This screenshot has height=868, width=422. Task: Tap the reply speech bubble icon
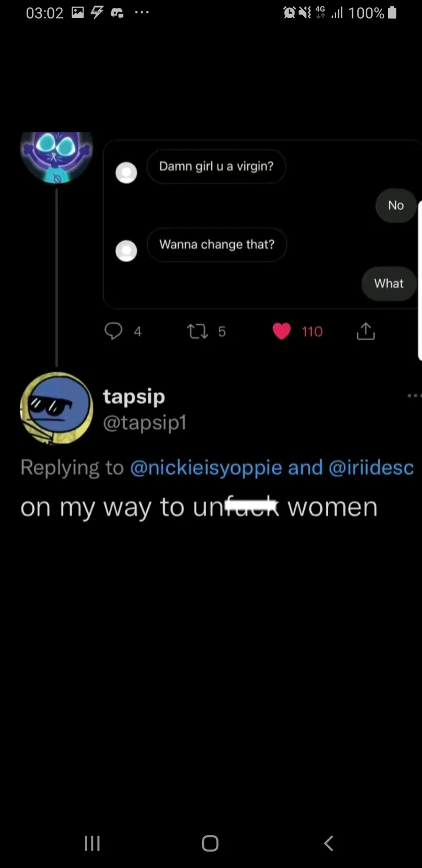tap(113, 331)
